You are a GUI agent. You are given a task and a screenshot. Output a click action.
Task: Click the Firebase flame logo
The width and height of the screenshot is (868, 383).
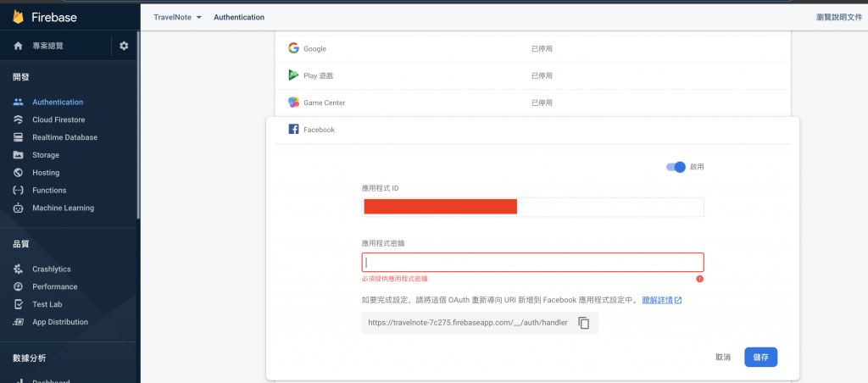coord(19,17)
